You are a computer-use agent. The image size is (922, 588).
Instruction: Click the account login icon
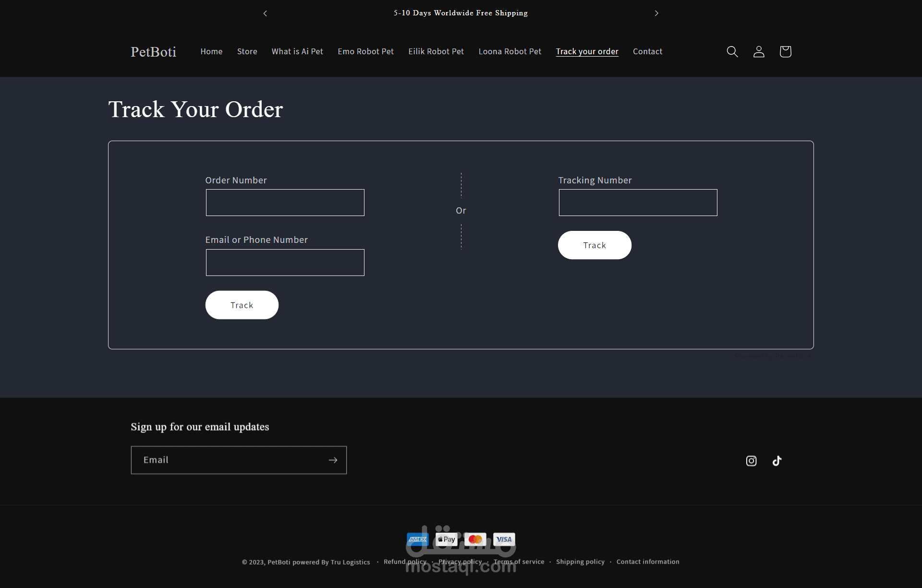[x=759, y=51]
